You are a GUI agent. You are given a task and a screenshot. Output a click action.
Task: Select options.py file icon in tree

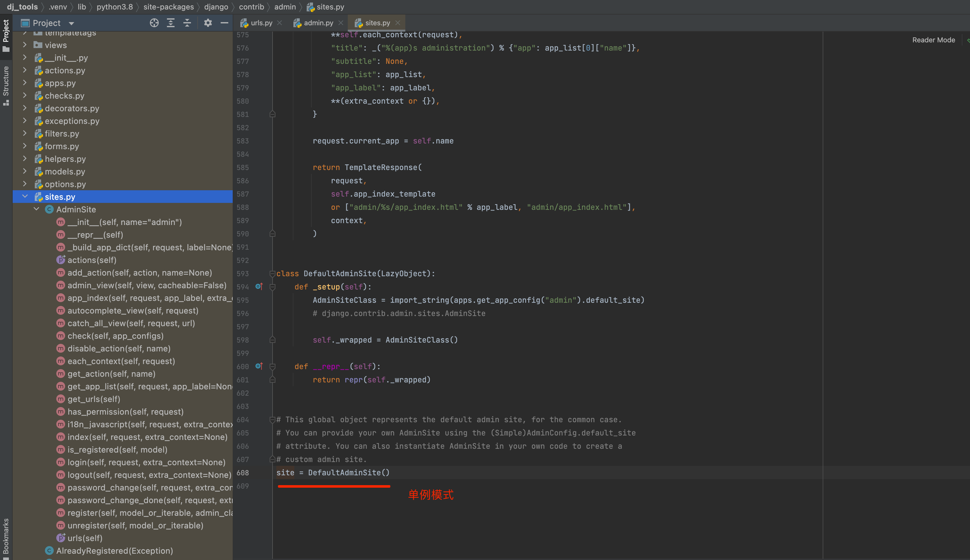point(39,184)
